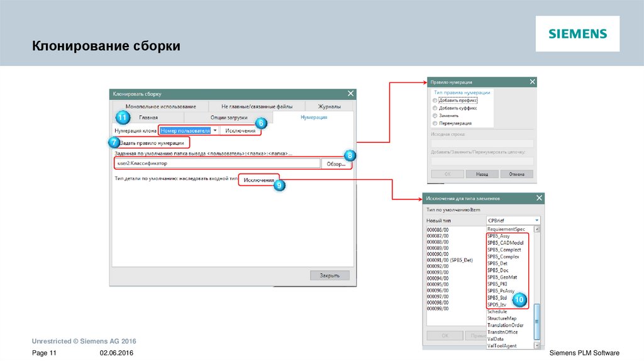
Task: Choose SPD5_Izv from the type list
Action: (x=497, y=305)
